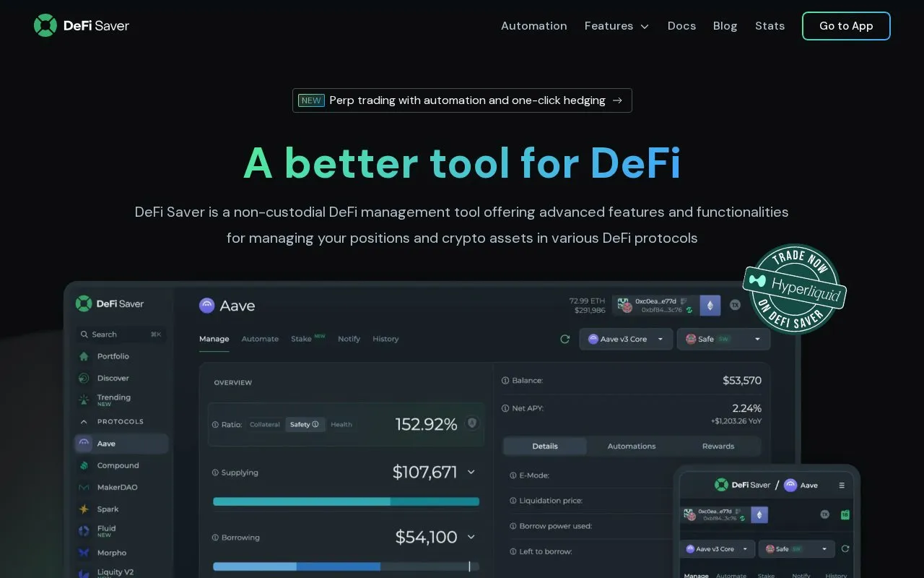Open Trending via its sparkle icon
Viewport: 924px width, 578px height.
point(84,399)
